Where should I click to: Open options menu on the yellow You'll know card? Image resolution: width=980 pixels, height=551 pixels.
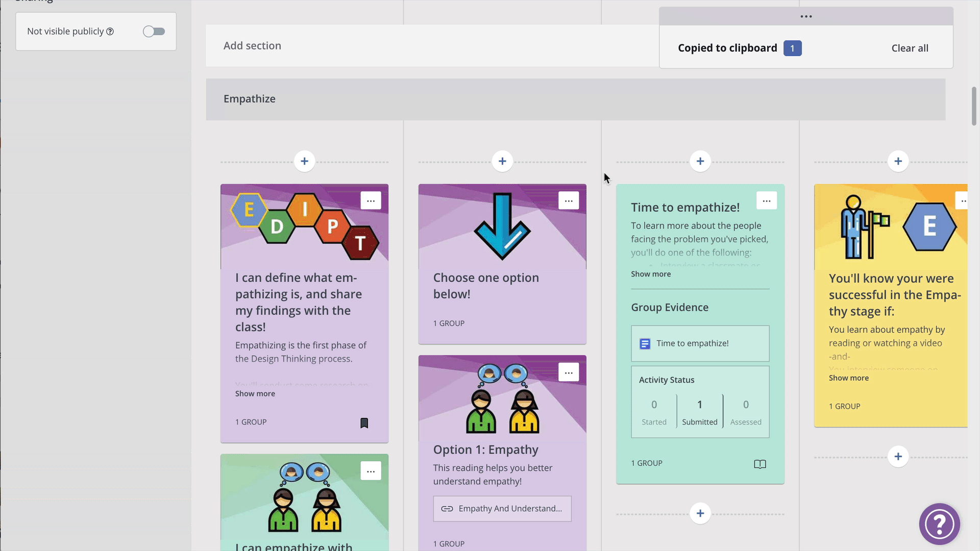pyautogui.click(x=962, y=201)
